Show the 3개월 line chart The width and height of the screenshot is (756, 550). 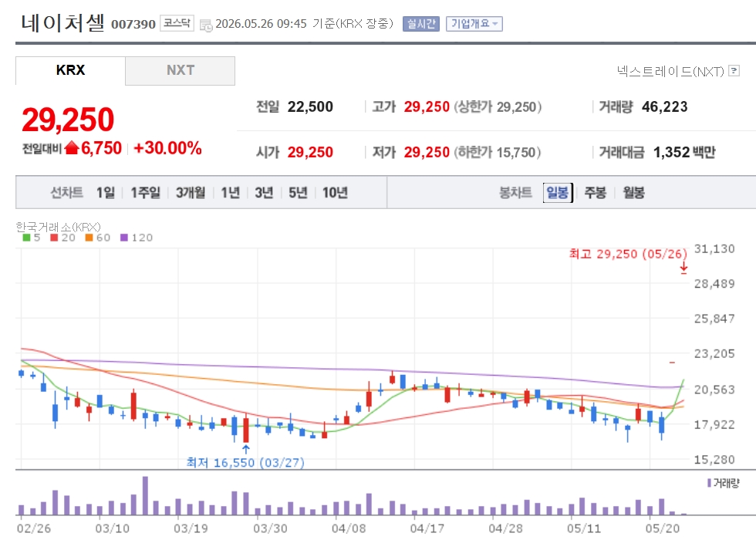(191, 193)
